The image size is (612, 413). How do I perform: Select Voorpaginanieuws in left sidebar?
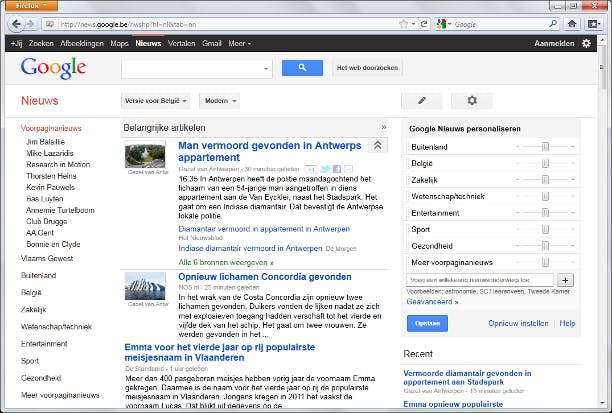(x=51, y=128)
